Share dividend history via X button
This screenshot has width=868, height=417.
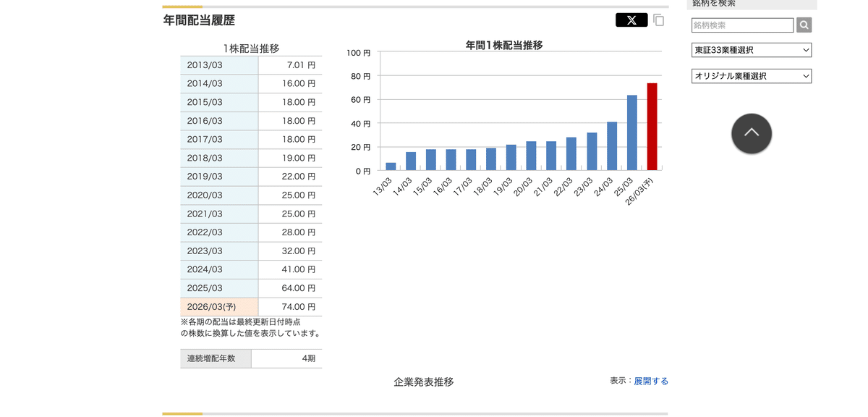click(x=631, y=20)
